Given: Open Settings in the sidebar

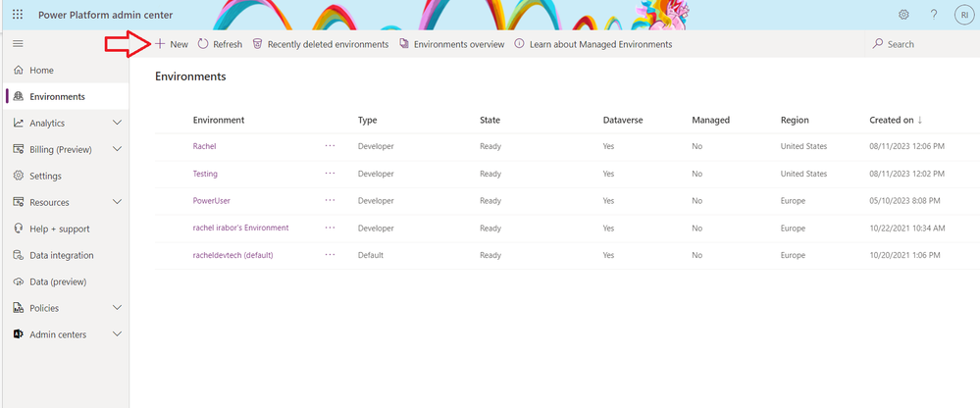Looking at the screenshot, I should 66,177.
